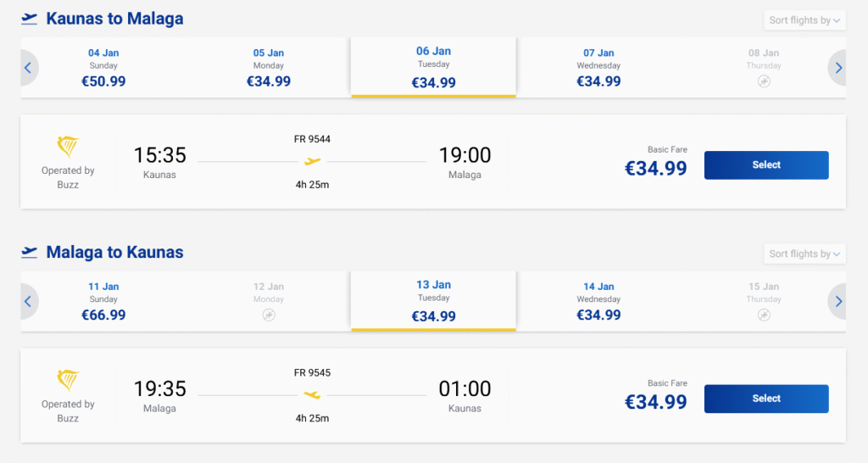Show later return dates with right arrow
868x463 pixels.
pos(838,301)
